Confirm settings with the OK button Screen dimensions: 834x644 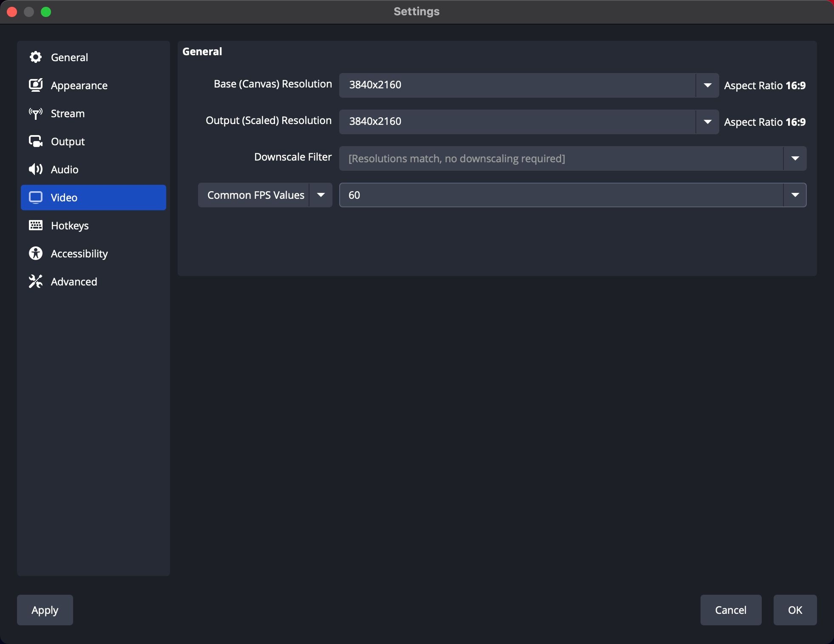[x=794, y=610]
